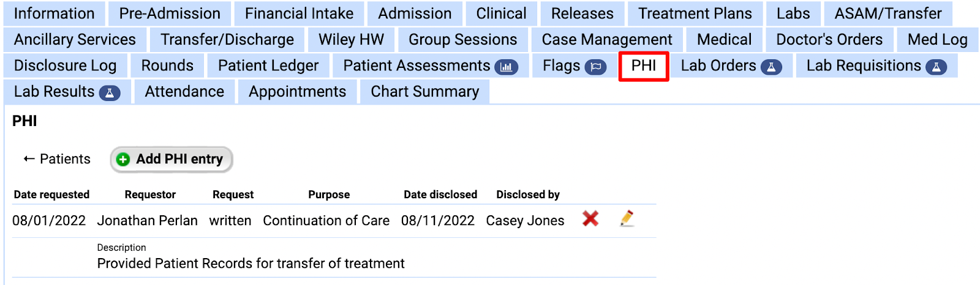Open the Patient Ledger tab
This screenshot has height=285, width=980.
tap(268, 65)
